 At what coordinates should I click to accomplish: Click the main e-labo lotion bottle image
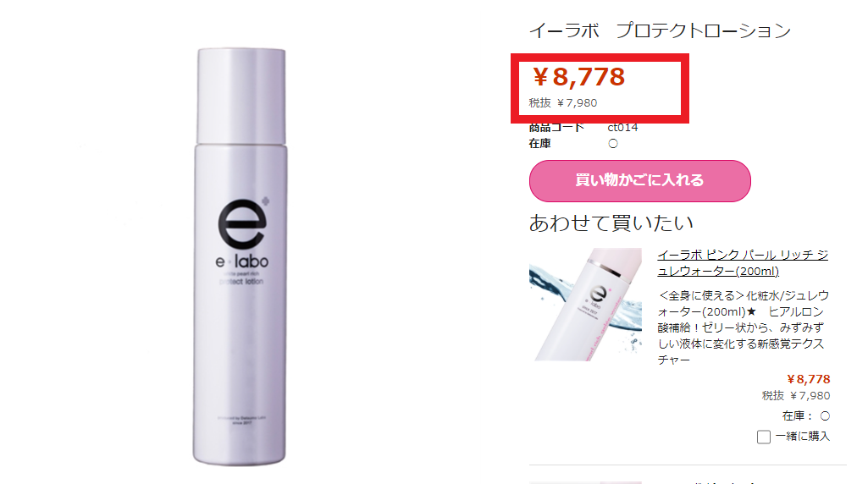pyautogui.click(x=240, y=256)
